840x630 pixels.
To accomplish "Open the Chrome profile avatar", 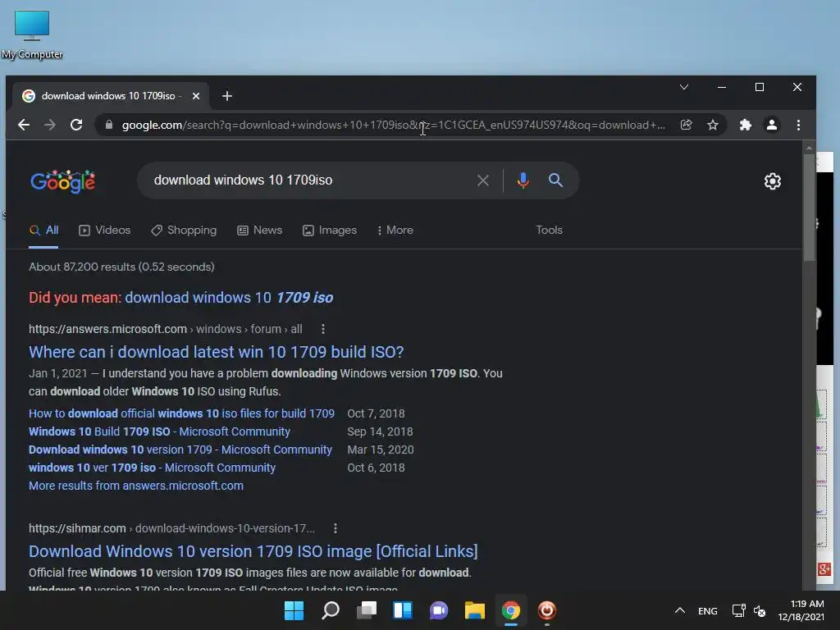I will (x=771, y=125).
